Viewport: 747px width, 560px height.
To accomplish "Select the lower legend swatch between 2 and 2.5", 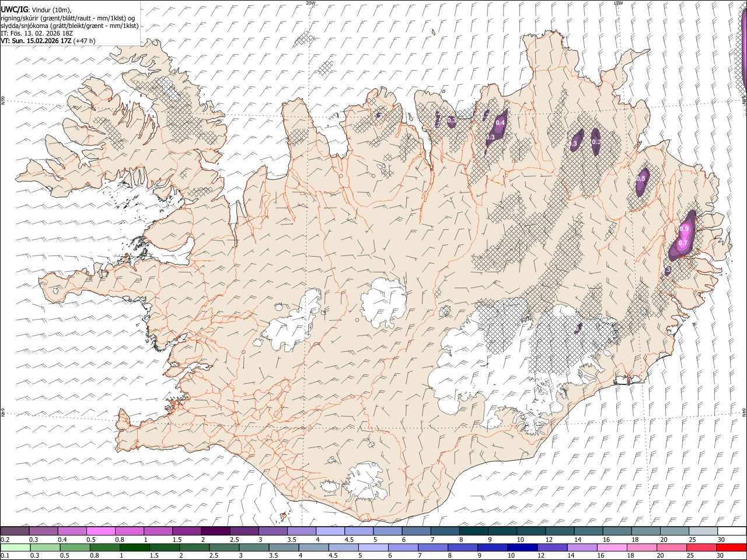I will [x=194, y=547].
